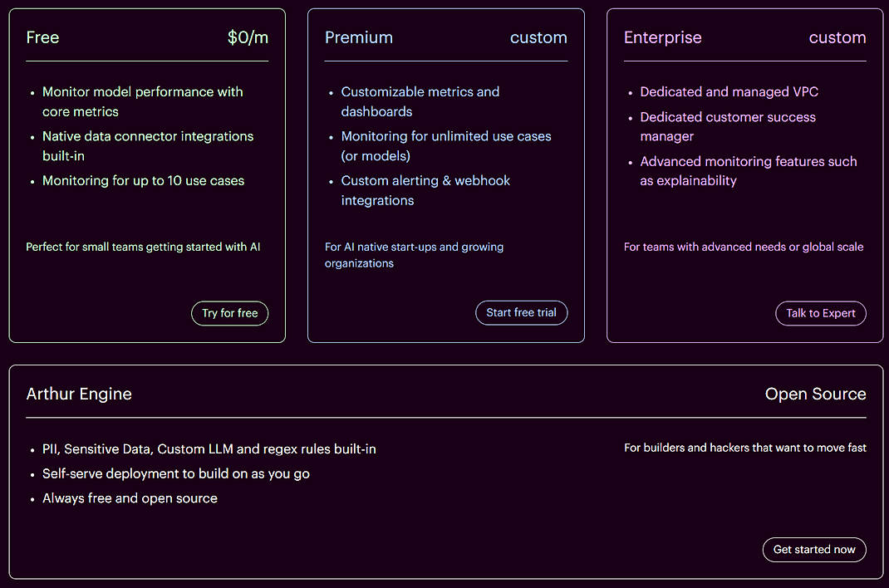Click the Premium plan 'custom' price
Image resolution: width=889 pixels, height=588 pixels.
[538, 37]
